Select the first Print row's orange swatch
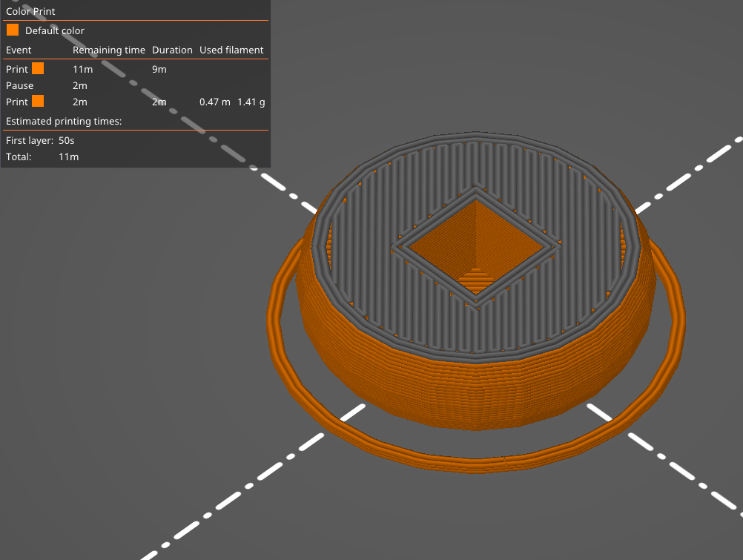The height and width of the screenshot is (560, 743). click(38, 68)
